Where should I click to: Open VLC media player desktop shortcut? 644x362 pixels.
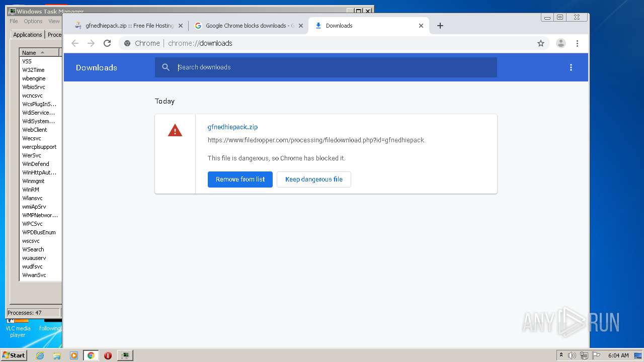coord(18,328)
